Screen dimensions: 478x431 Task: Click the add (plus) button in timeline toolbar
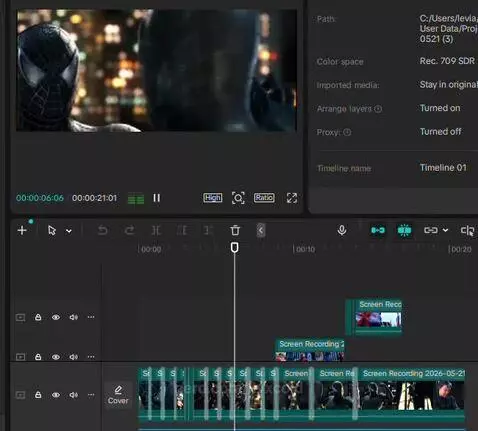[x=22, y=230]
